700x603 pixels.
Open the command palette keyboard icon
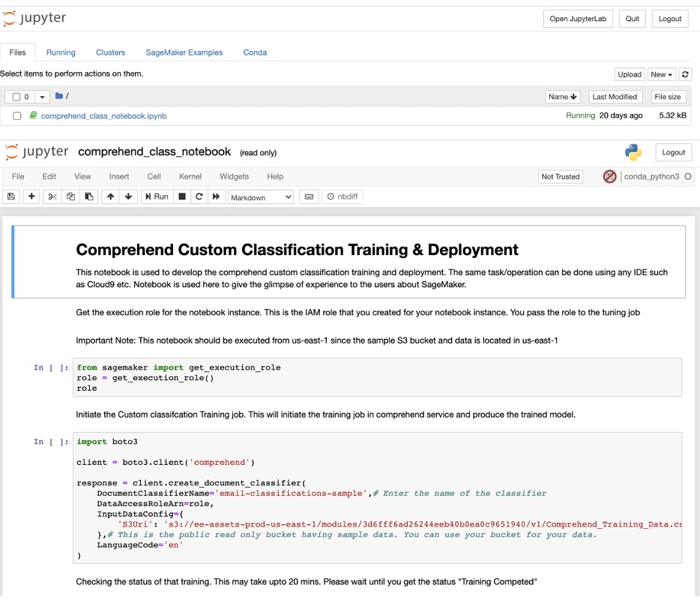click(309, 196)
